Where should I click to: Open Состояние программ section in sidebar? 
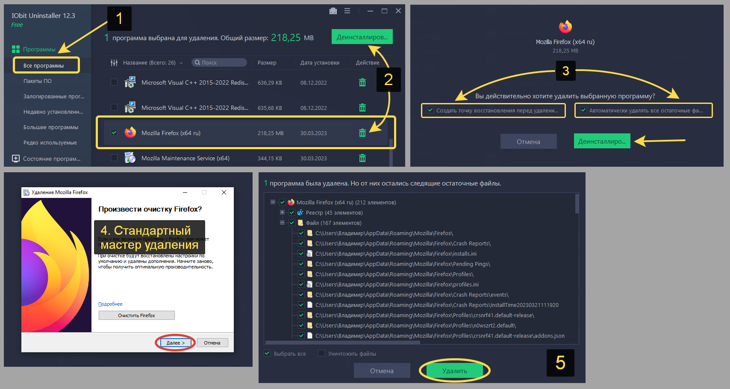pyautogui.click(x=51, y=159)
